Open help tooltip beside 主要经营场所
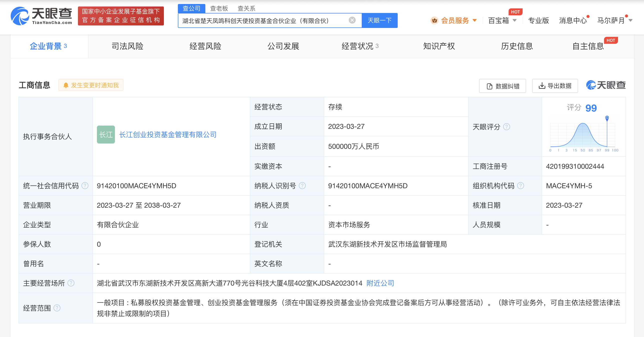Screen dimensions: 644x337 point(71,283)
